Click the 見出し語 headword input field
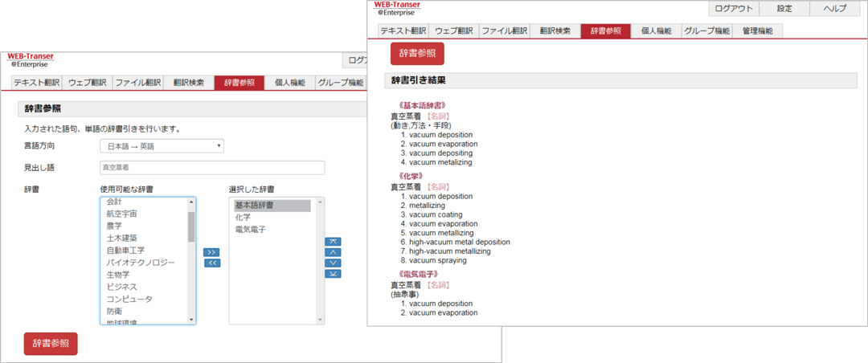 tap(212, 168)
